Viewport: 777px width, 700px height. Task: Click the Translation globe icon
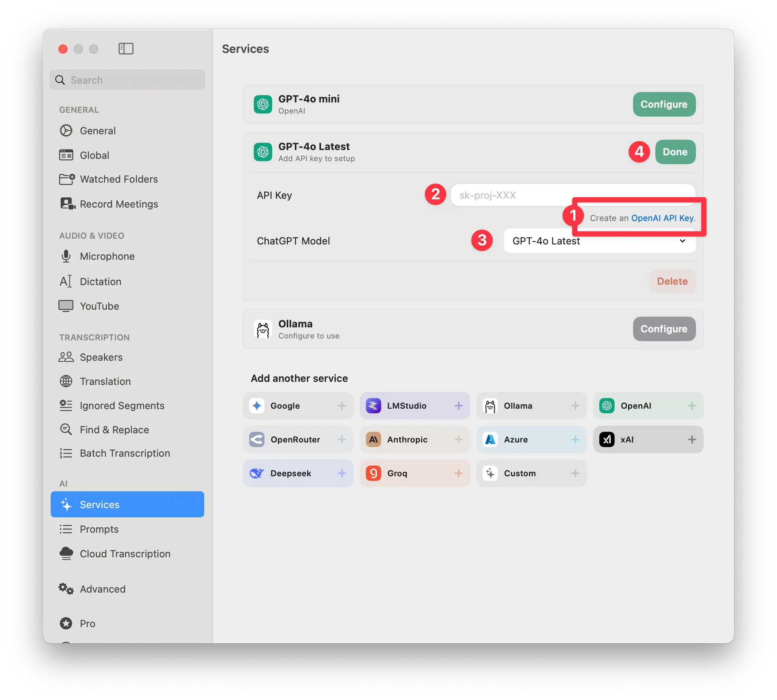tap(66, 381)
